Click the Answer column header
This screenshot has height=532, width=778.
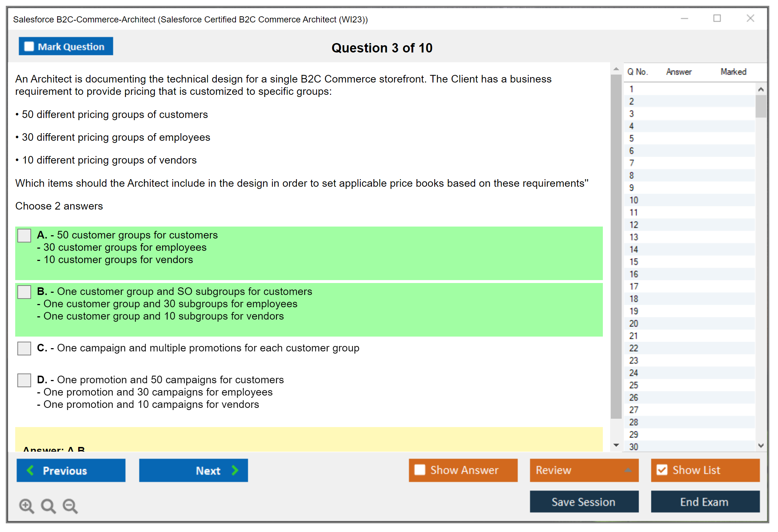678,72
